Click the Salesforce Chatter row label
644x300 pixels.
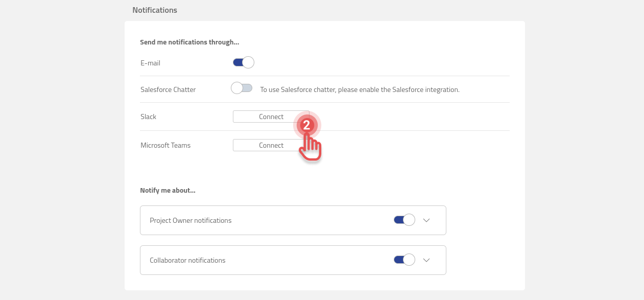point(168,89)
